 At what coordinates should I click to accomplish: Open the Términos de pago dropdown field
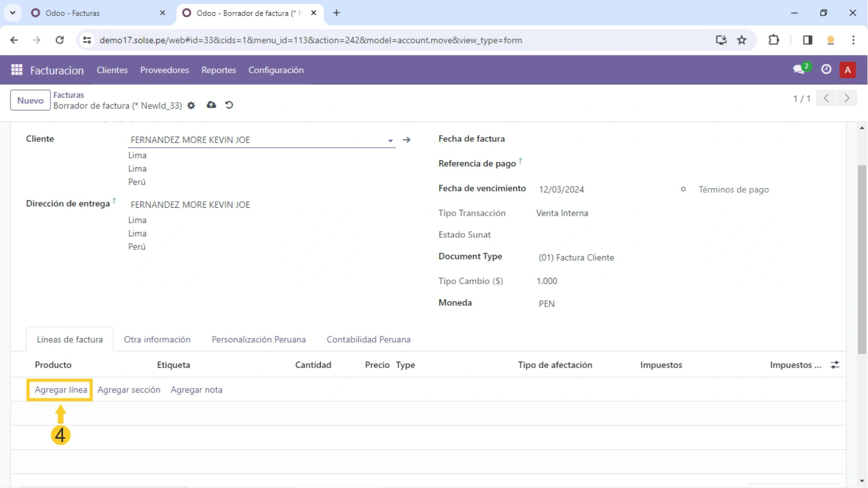coord(733,190)
